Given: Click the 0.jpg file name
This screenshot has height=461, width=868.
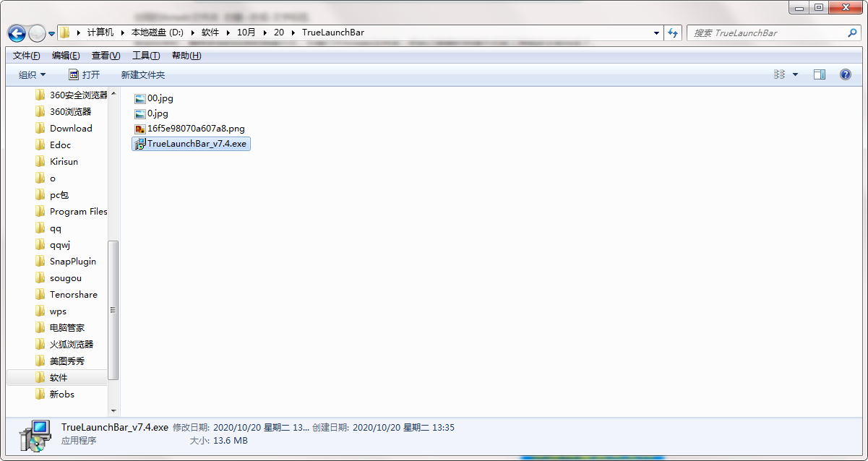Looking at the screenshot, I should (158, 113).
